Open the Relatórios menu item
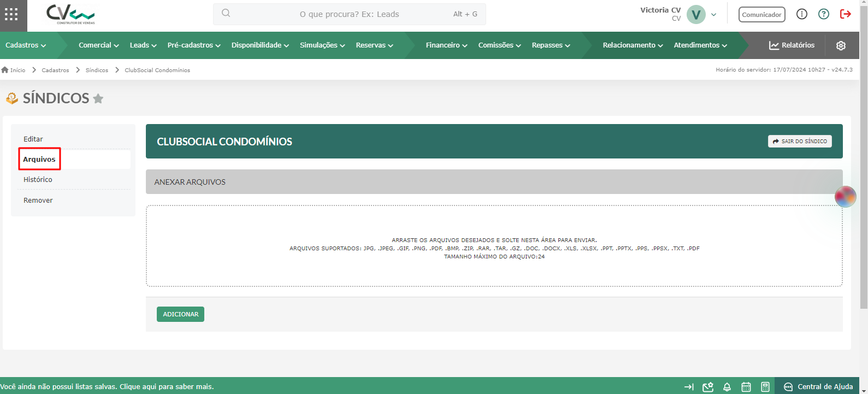This screenshot has height=394, width=868. click(792, 45)
